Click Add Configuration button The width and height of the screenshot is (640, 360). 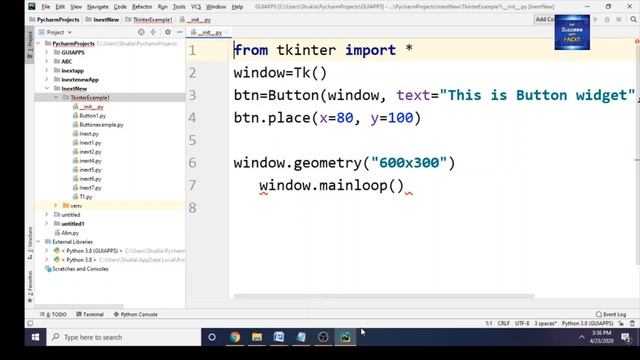point(544,19)
